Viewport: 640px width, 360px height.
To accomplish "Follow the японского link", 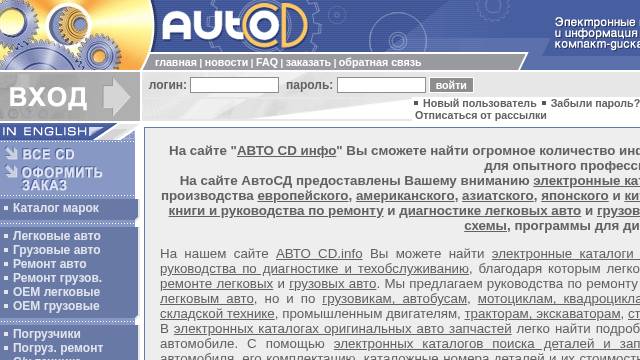I will [575, 196].
